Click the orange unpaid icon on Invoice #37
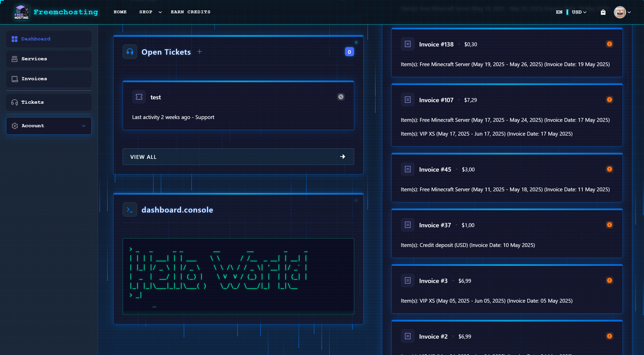The width and height of the screenshot is (644, 355). coord(609,225)
